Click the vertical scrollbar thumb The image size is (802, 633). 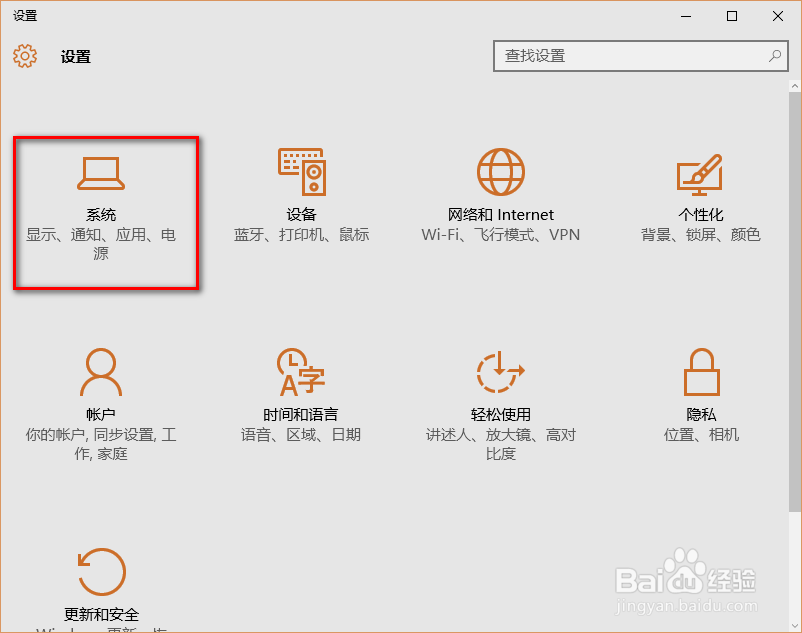[795, 302]
